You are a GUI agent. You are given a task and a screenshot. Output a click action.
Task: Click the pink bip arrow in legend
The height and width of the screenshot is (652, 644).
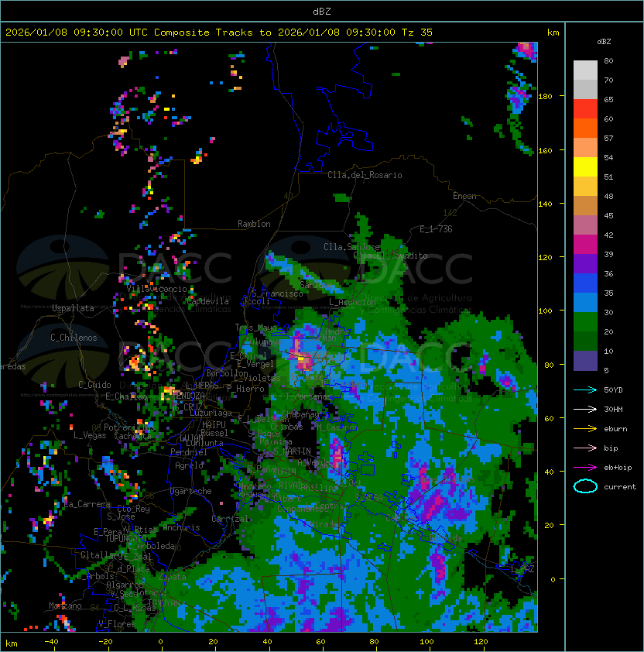point(585,448)
